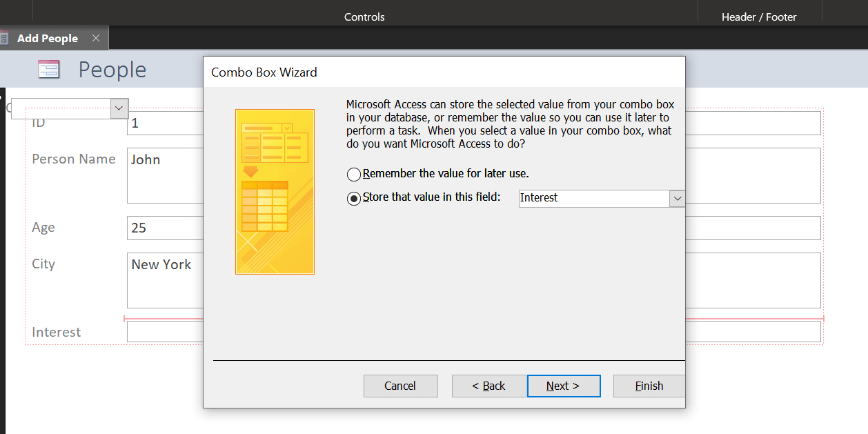
Task: Select the Interest label on form
Action: 57,332
